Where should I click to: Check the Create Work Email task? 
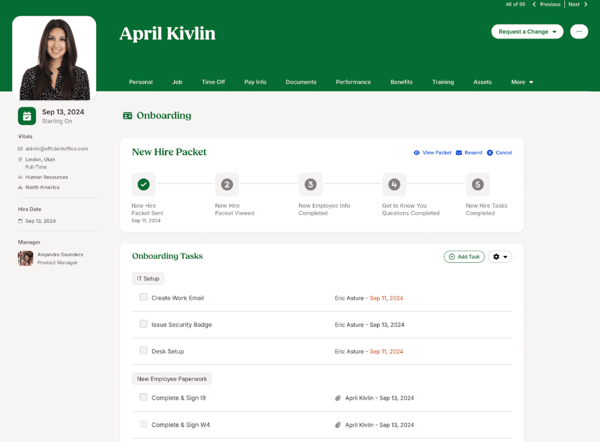point(143,297)
